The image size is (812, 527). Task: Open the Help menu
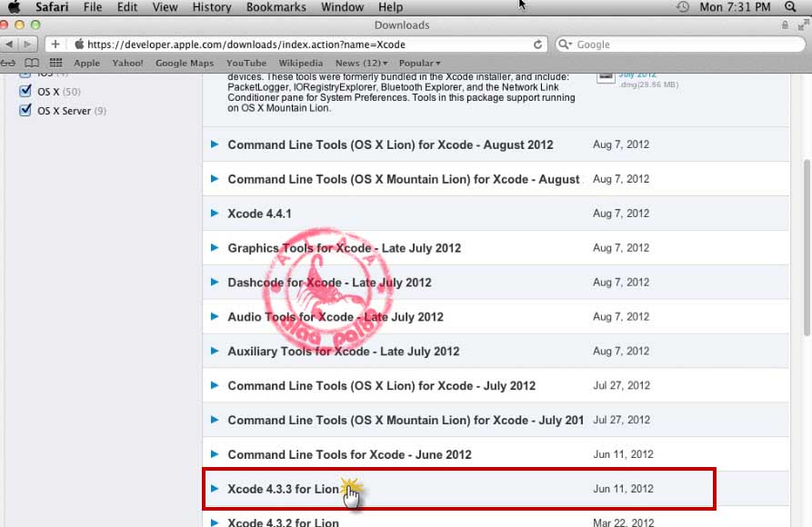[x=390, y=7]
